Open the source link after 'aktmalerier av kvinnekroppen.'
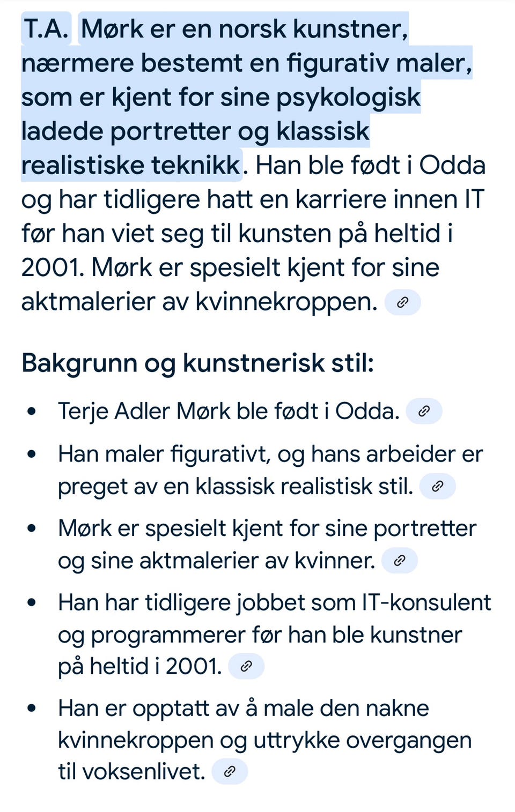Viewport: 515px width, 812px height. pyautogui.click(x=402, y=302)
